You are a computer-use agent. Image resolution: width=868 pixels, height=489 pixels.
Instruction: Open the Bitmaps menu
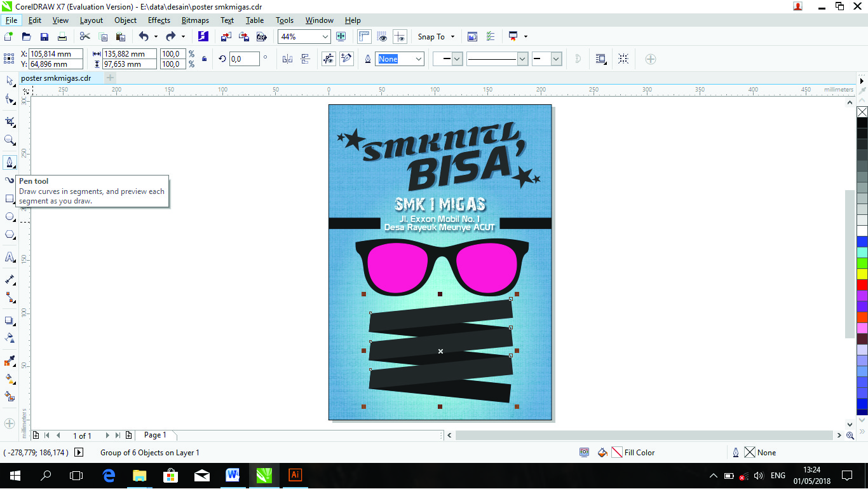coord(195,20)
